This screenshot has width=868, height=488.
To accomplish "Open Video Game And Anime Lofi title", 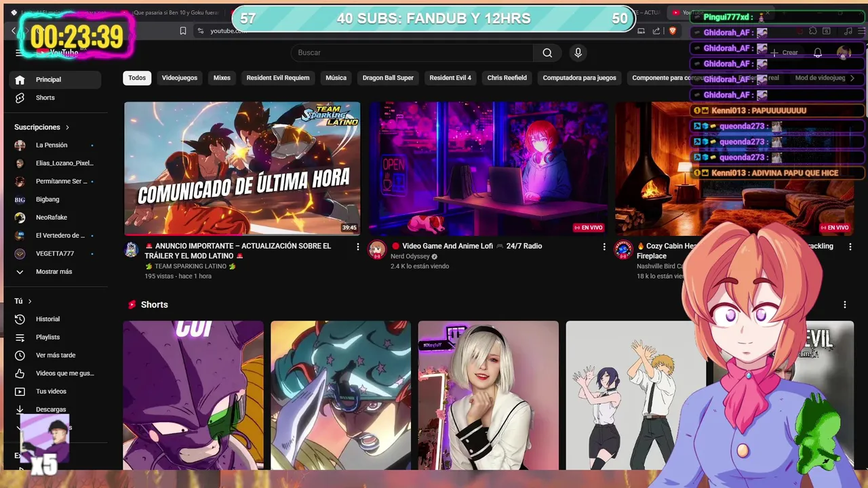I will click(x=467, y=246).
